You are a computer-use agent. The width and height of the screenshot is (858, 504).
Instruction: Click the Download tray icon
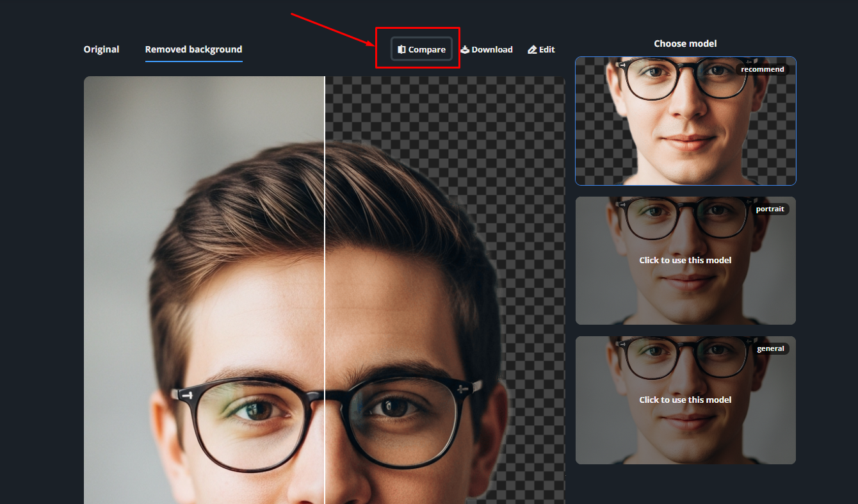(465, 49)
